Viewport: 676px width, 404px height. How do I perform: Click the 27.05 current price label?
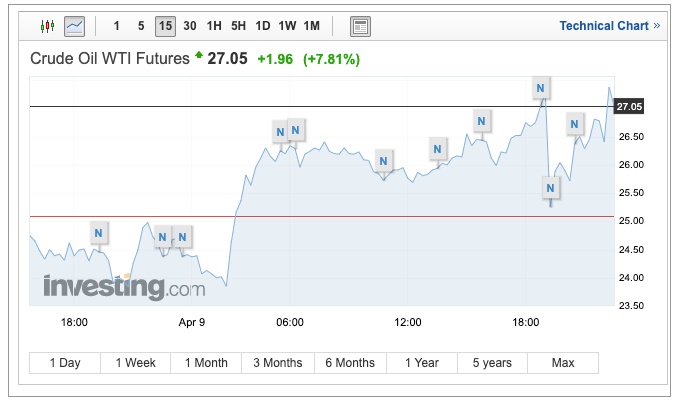[630, 106]
